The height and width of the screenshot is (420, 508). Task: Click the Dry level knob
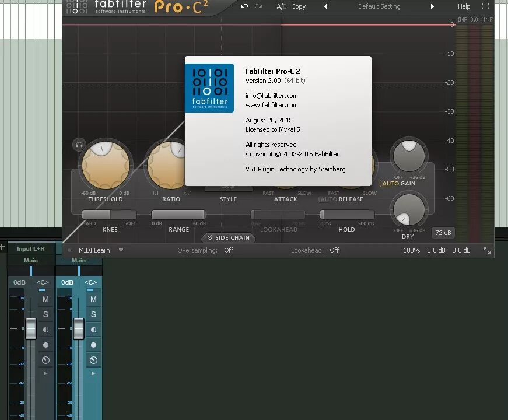409,209
